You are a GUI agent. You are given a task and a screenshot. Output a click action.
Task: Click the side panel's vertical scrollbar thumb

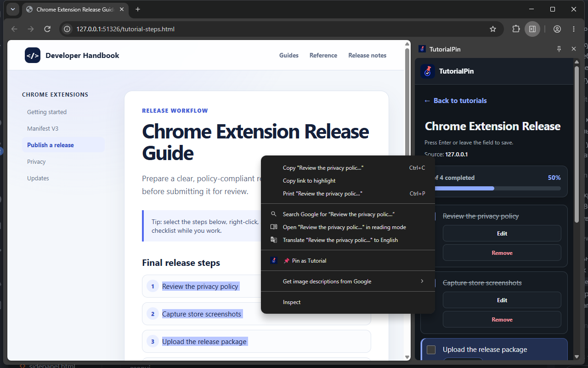(577, 145)
